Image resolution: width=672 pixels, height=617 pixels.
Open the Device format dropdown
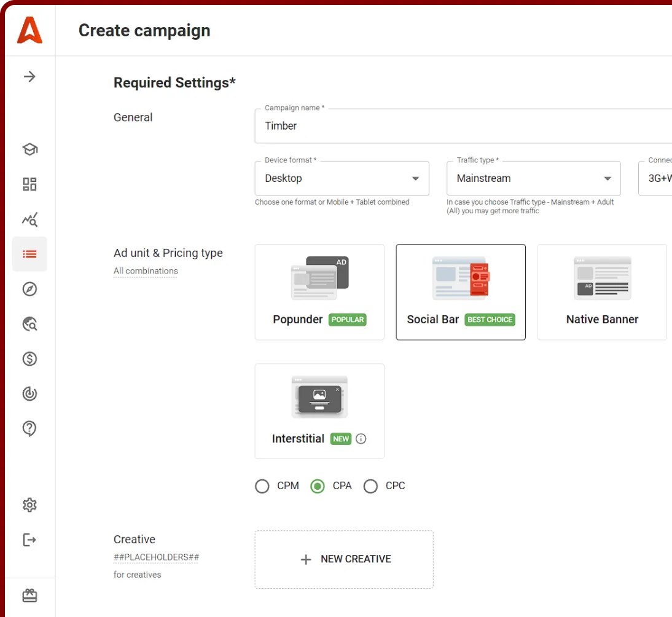[x=342, y=178]
